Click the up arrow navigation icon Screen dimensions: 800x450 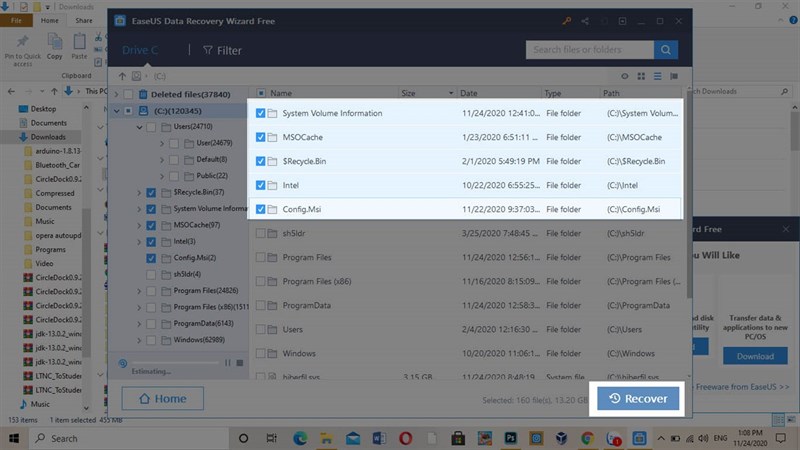pyautogui.click(x=123, y=76)
